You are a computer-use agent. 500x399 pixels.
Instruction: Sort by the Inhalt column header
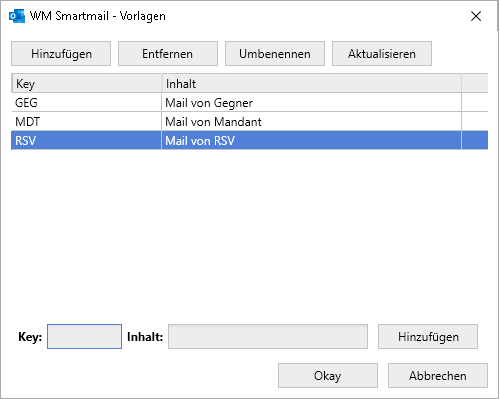pos(312,83)
